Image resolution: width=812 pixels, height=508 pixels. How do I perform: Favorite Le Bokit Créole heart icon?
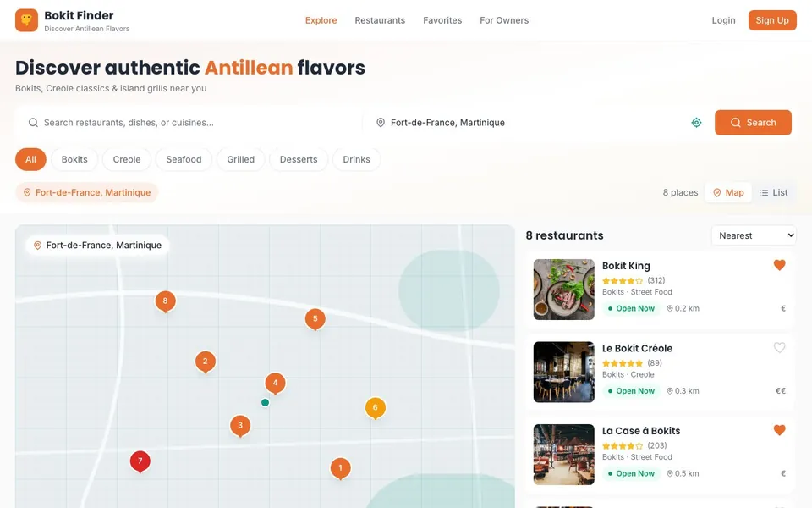pyautogui.click(x=779, y=347)
